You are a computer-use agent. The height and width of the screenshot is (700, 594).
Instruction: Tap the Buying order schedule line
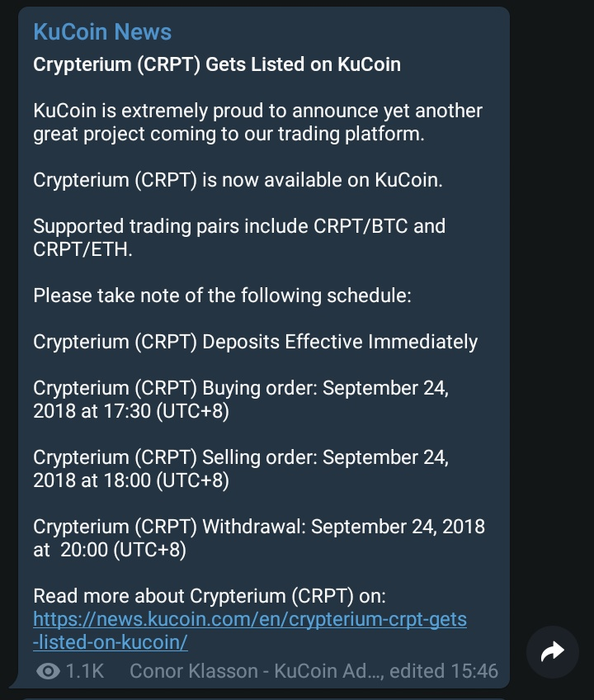[x=240, y=388]
